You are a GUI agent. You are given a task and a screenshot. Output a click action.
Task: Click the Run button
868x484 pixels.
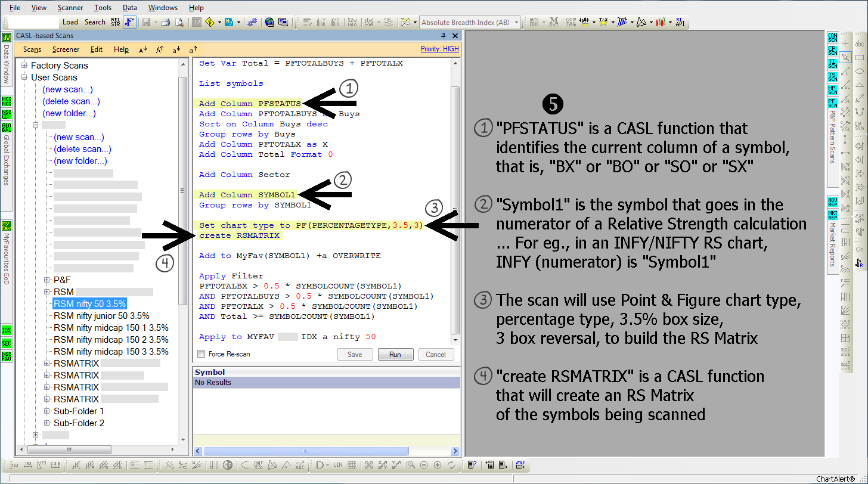click(x=395, y=354)
